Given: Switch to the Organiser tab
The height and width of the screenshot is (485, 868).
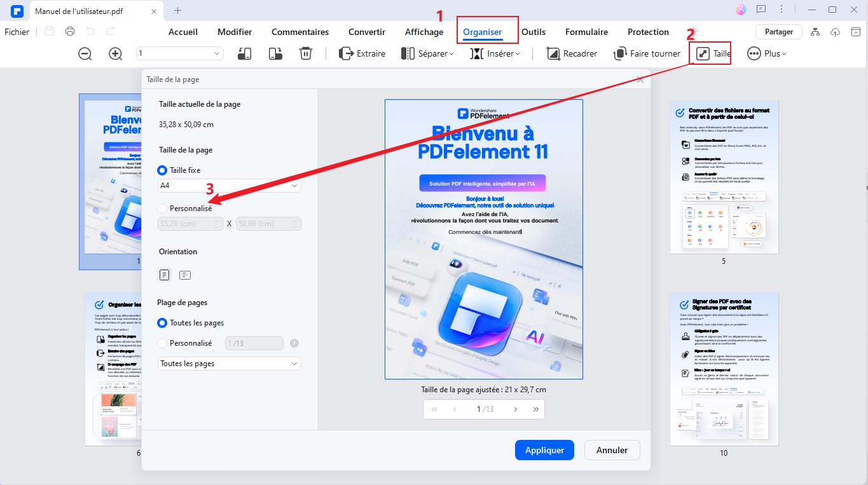Looking at the screenshot, I should pos(483,32).
